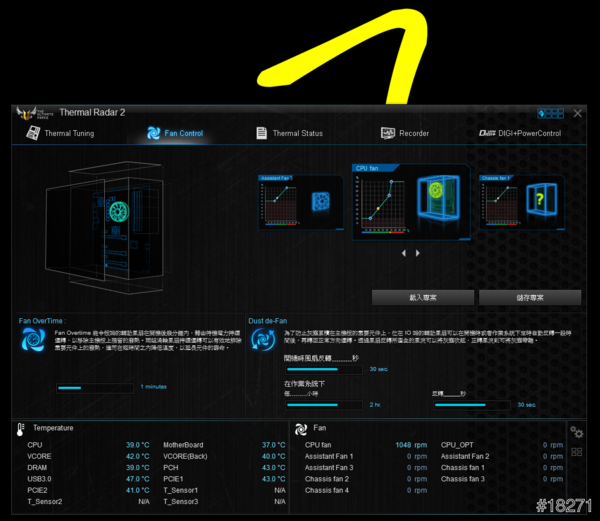600x521 pixels.
Task: Adjust the every 2 hr interval slider
Action: [x=324, y=405]
